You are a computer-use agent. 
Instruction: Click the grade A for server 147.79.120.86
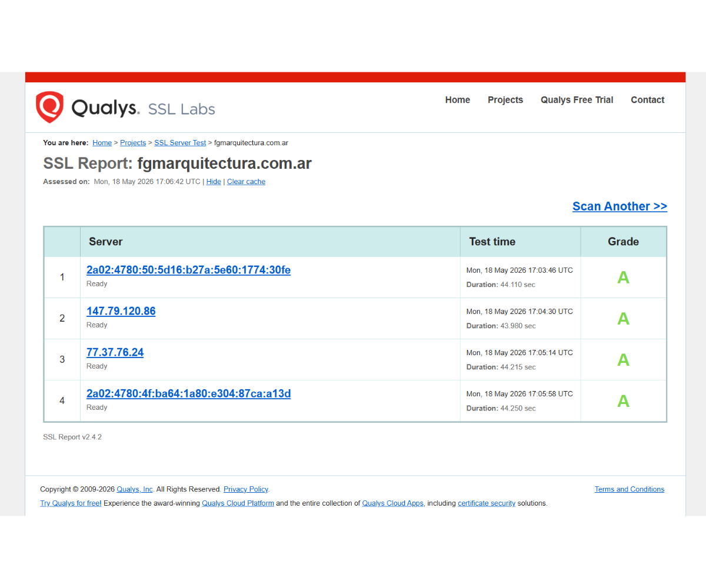623,319
